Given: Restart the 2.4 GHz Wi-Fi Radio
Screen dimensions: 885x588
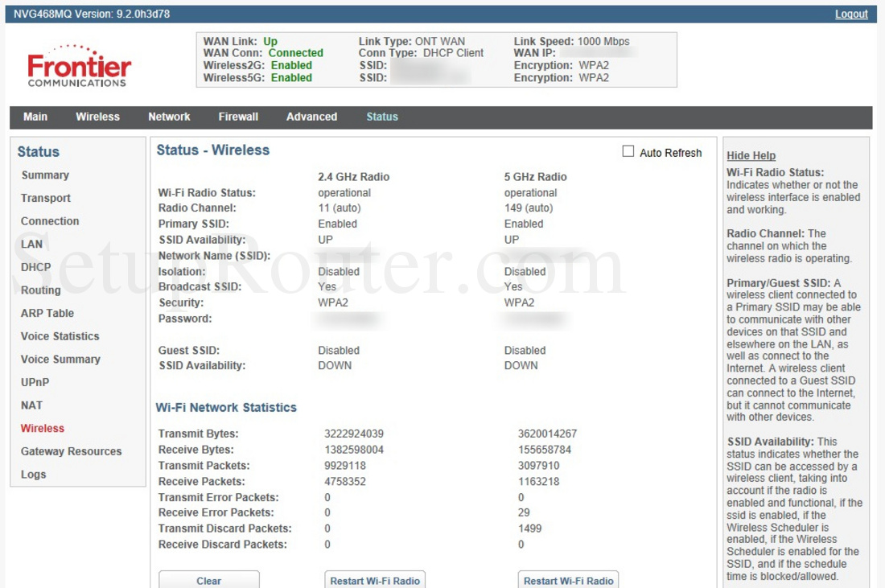Looking at the screenshot, I should pyautogui.click(x=375, y=580).
